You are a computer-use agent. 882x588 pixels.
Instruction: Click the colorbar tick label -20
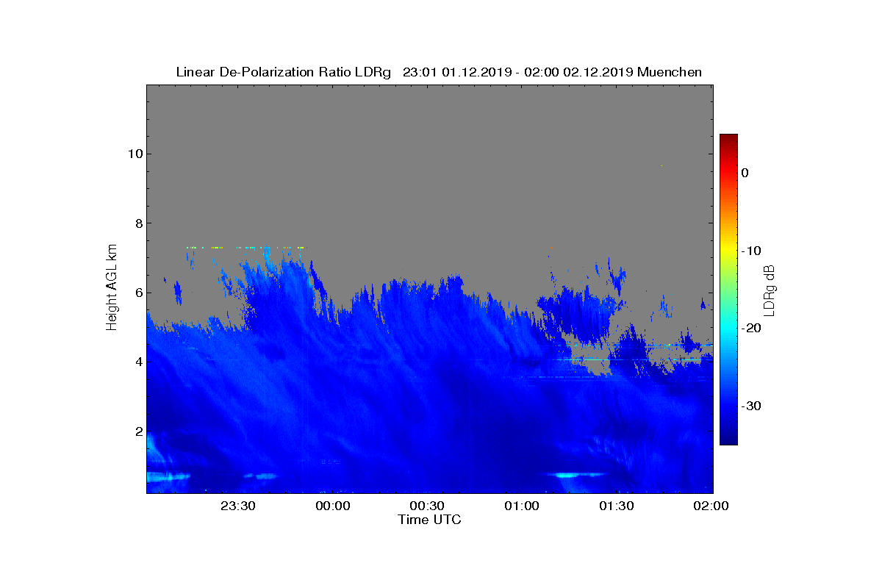coord(750,329)
